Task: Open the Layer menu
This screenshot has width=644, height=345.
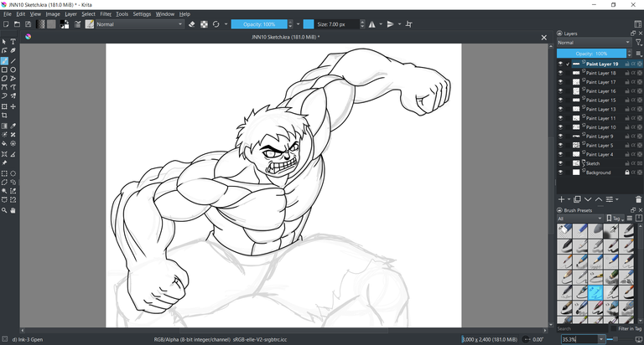Action: click(x=70, y=14)
